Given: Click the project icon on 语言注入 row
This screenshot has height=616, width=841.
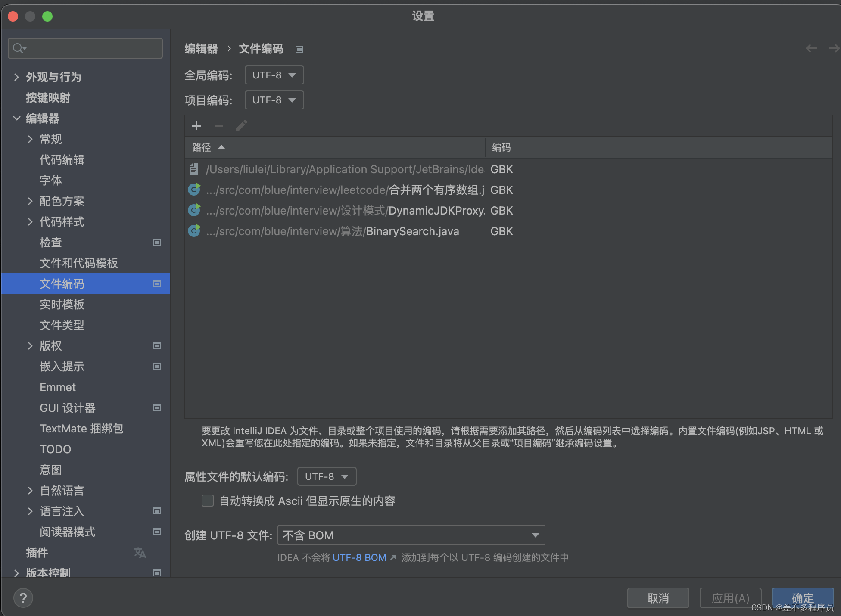Looking at the screenshot, I should (157, 511).
